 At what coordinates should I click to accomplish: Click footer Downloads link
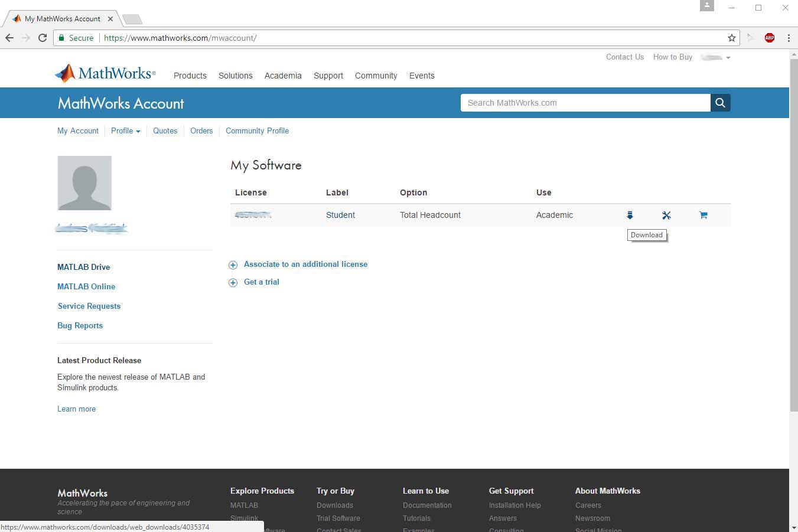pos(335,505)
